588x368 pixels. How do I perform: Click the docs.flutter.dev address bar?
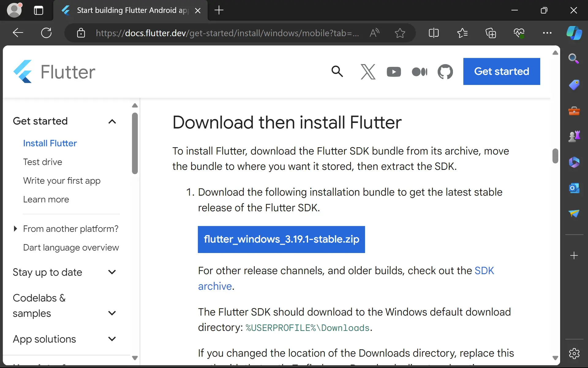click(x=227, y=33)
